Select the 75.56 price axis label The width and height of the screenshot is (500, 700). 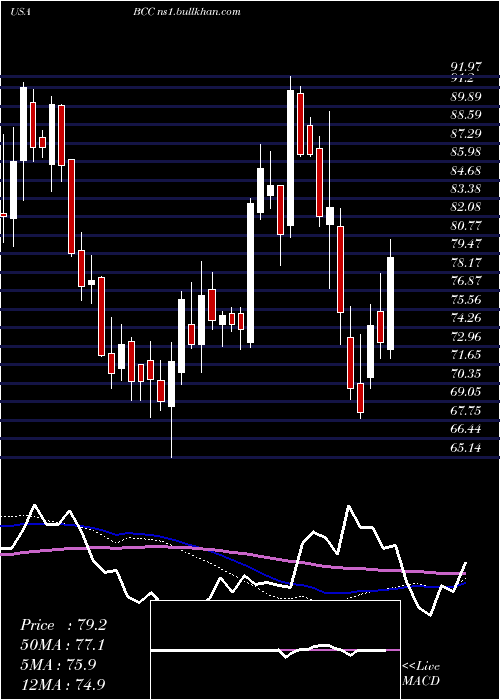466,300
